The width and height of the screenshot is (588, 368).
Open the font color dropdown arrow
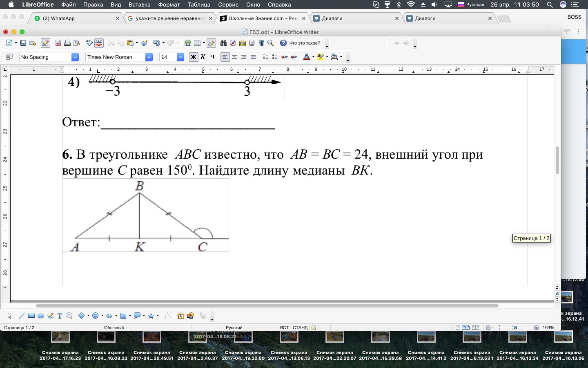[x=313, y=57]
